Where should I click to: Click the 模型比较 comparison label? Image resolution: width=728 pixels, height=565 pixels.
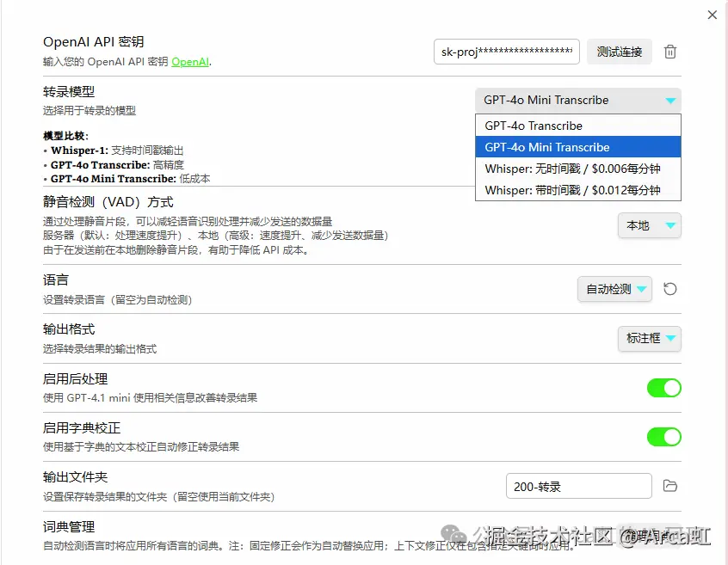[65, 136]
